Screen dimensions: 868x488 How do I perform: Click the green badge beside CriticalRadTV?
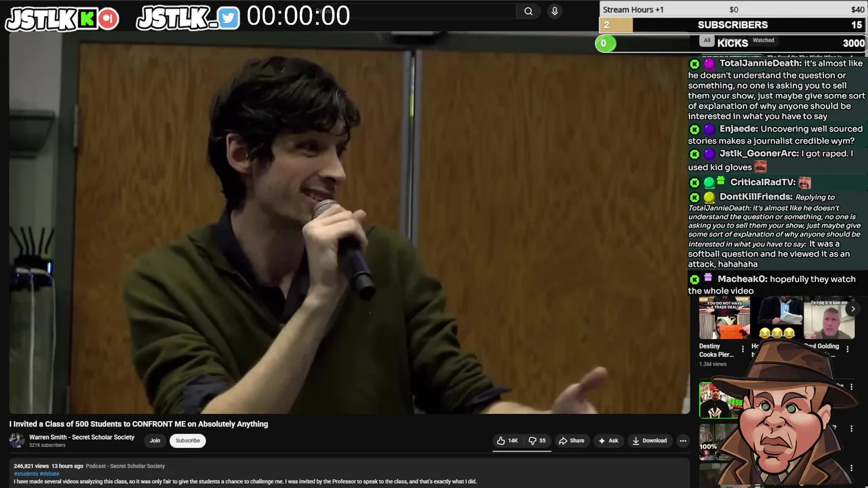pos(709,183)
